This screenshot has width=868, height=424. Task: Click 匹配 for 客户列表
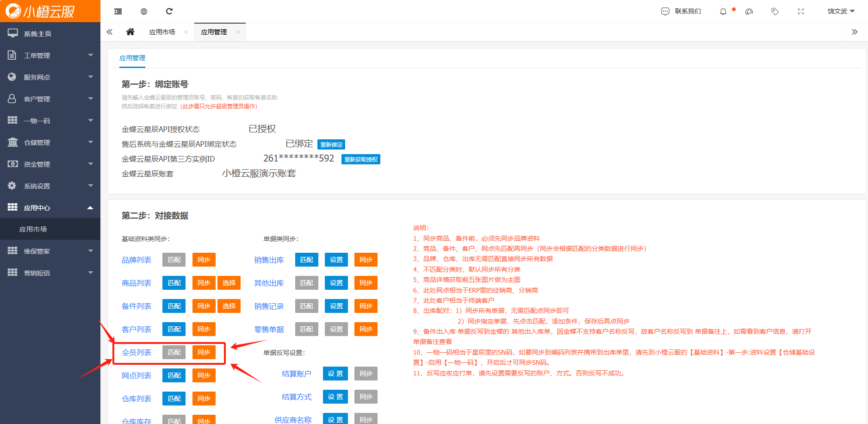[x=174, y=329]
